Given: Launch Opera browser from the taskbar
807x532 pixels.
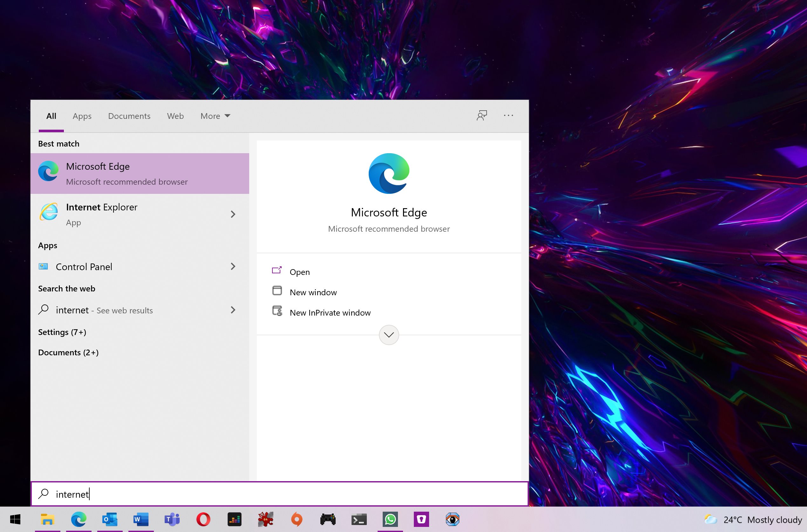Looking at the screenshot, I should click(x=203, y=519).
